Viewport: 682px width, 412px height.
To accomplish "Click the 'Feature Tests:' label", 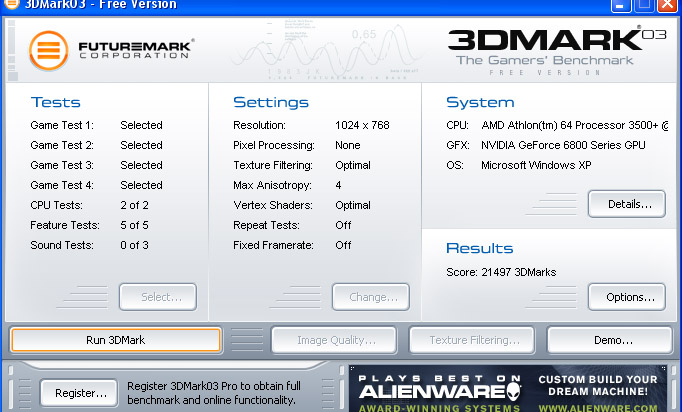I will [x=65, y=225].
